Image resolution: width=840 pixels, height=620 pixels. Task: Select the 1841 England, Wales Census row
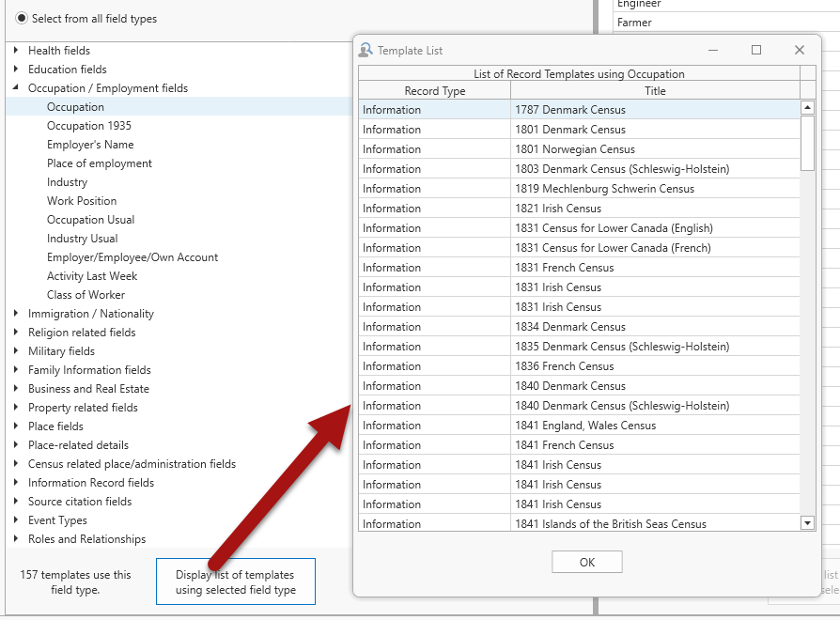pos(579,426)
